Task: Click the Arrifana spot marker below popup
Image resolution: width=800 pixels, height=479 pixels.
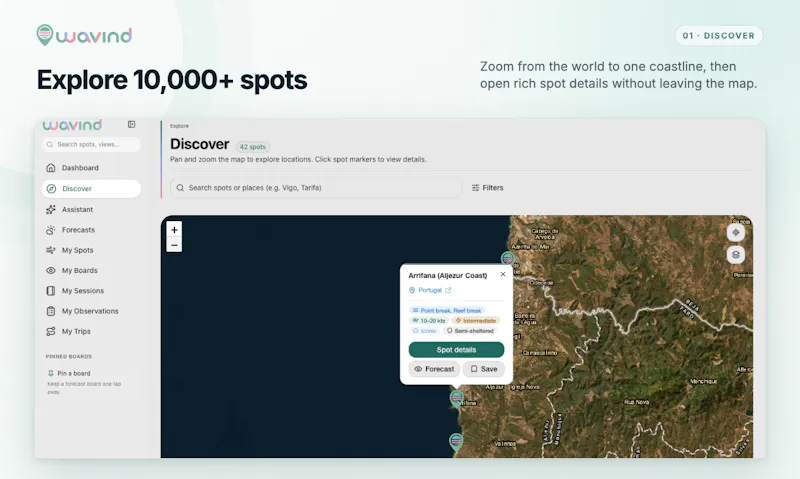Action: click(457, 399)
